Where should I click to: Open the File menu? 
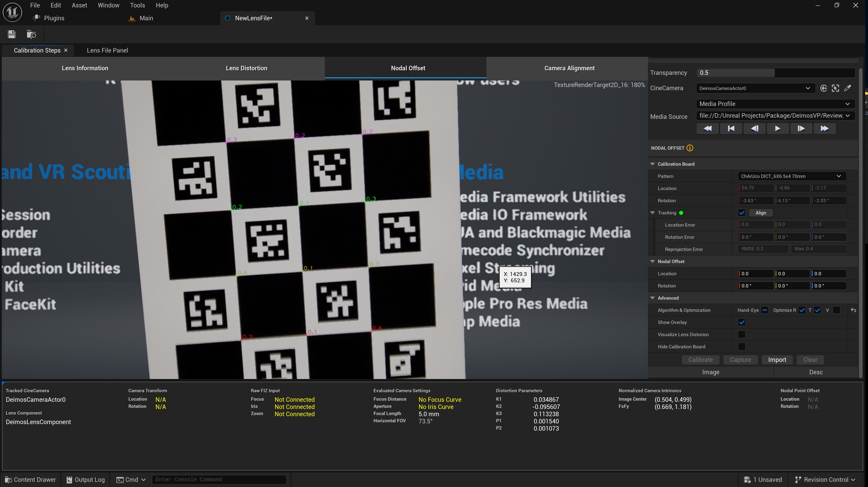click(35, 5)
